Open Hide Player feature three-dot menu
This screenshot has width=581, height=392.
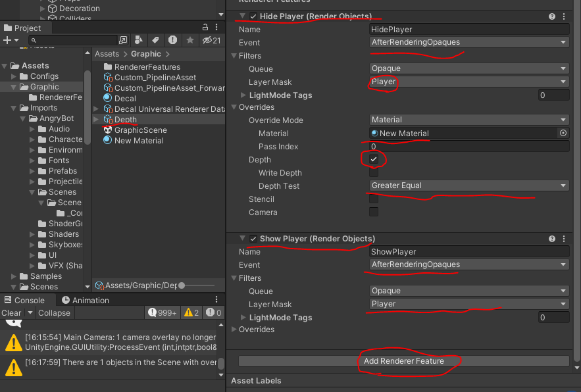pyautogui.click(x=564, y=16)
